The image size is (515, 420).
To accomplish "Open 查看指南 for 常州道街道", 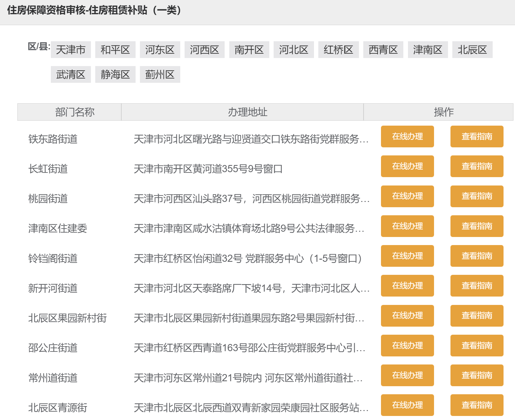I will (477, 375).
